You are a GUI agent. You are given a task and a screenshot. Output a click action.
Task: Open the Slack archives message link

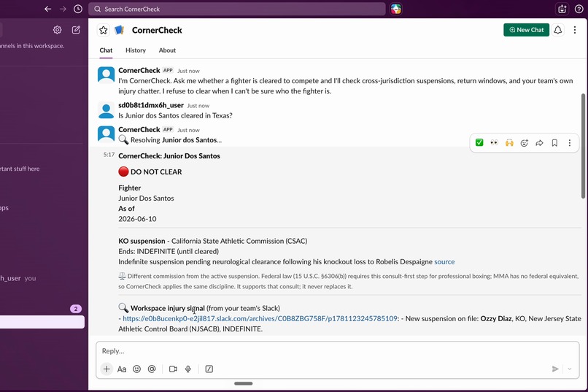point(260,318)
